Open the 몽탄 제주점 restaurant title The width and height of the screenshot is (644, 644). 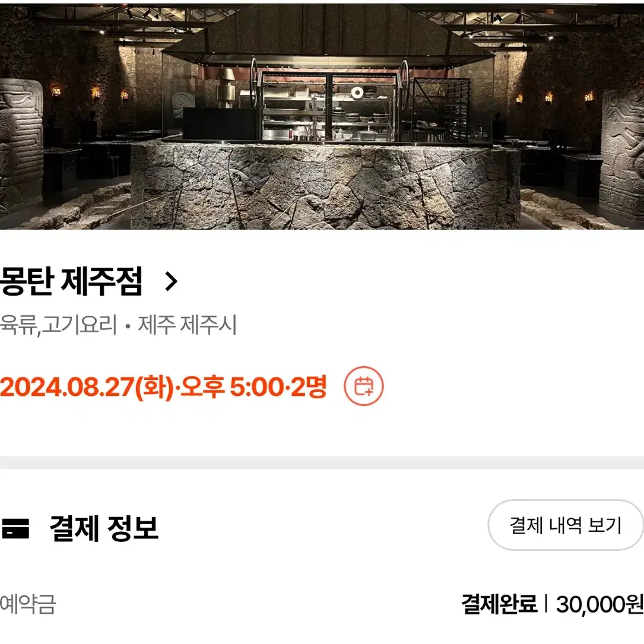point(71,281)
